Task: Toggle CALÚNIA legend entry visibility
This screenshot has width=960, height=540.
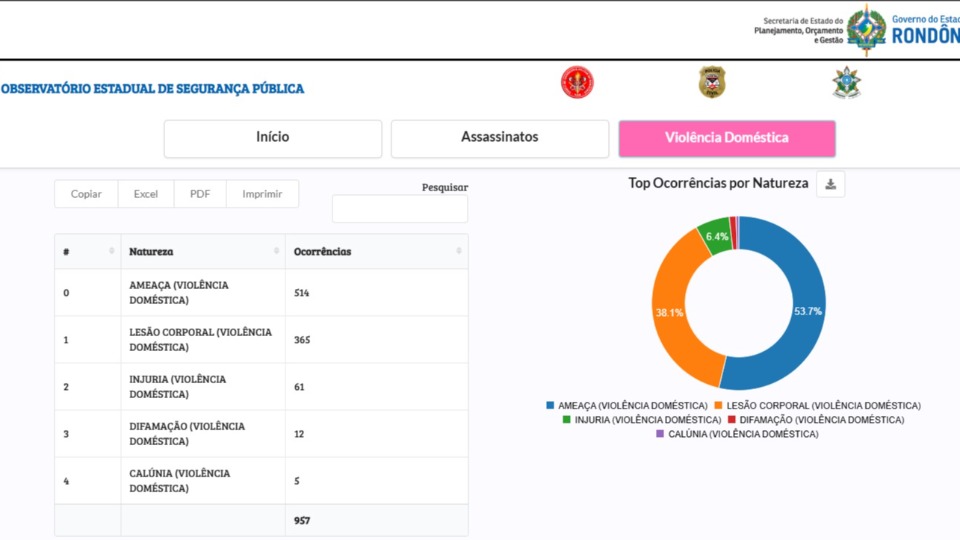Action: pyautogui.click(x=736, y=434)
